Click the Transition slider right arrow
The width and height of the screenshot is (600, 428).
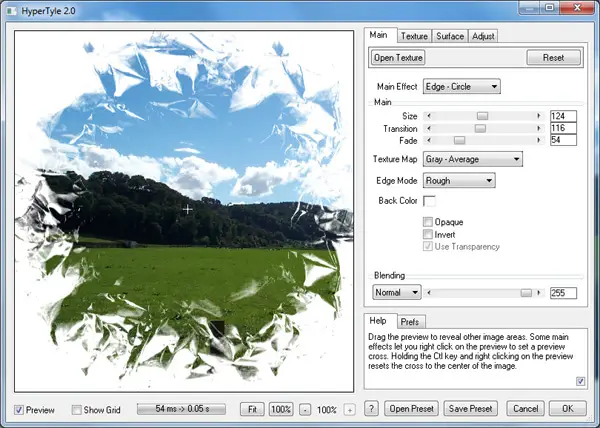[539, 129]
